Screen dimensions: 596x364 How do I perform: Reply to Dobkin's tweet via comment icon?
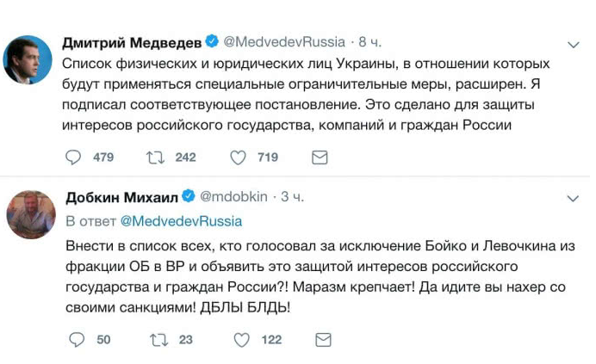click(x=74, y=340)
